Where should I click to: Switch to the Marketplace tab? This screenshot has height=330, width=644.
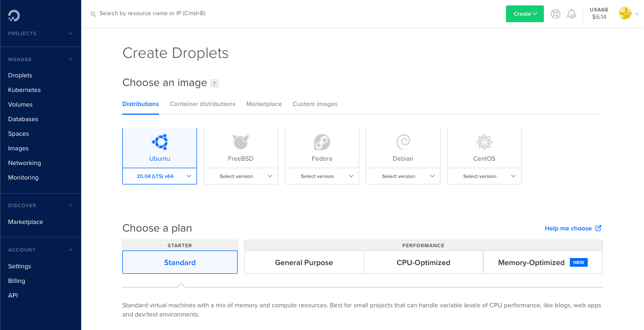click(264, 103)
